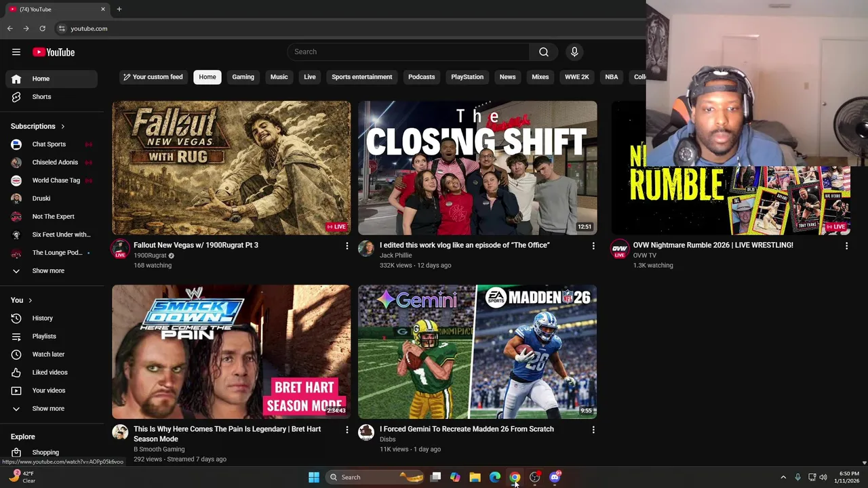Select the Live filter chip
The width and height of the screenshot is (868, 488).
pos(310,77)
